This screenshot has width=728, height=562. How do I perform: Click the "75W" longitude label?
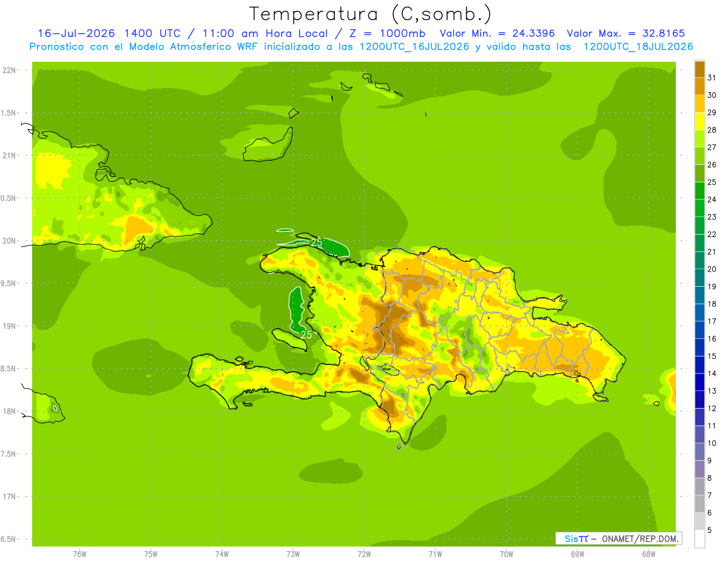tap(151, 554)
